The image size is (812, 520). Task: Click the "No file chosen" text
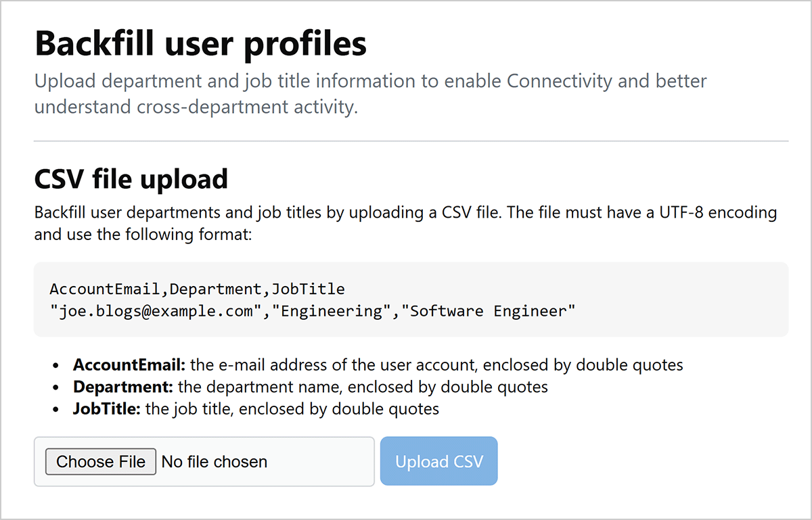point(215,462)
